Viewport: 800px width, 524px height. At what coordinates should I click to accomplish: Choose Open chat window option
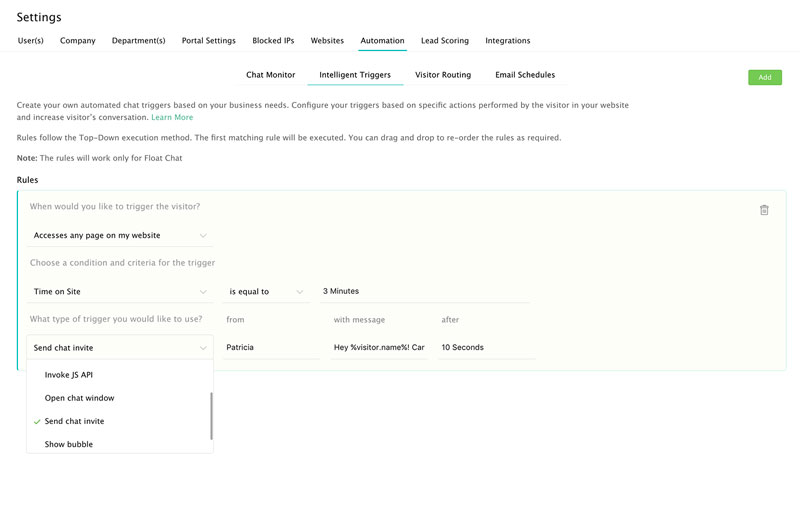tap(120, 398)
